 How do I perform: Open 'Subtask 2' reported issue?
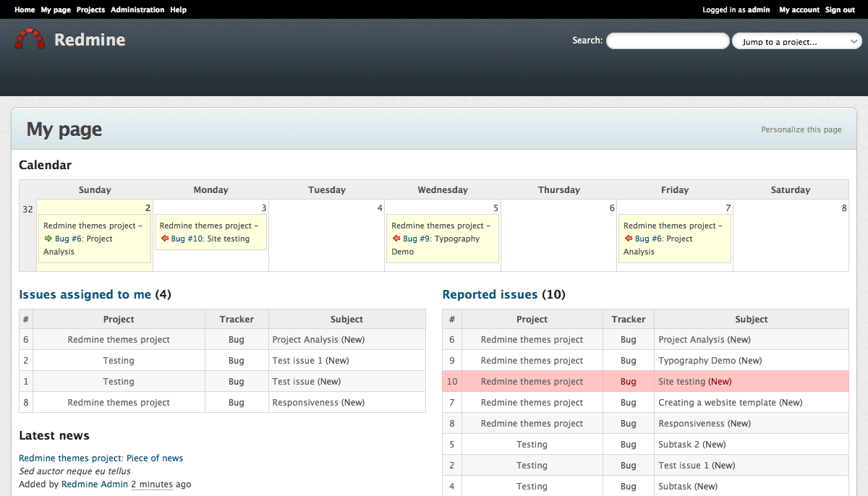(x=678, y=444)
